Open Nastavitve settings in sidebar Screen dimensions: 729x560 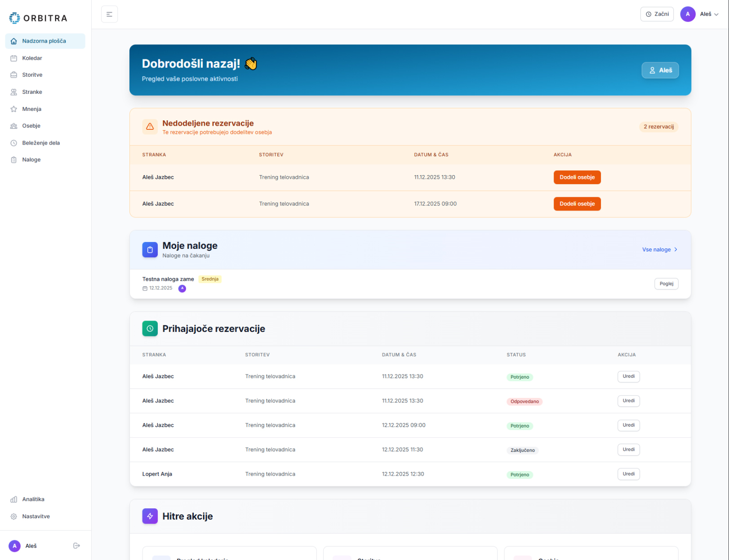(x=36, y=516)
